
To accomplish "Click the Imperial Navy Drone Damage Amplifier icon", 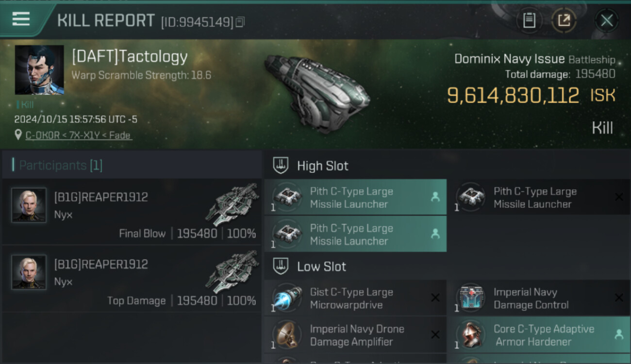I will (287, 335).
